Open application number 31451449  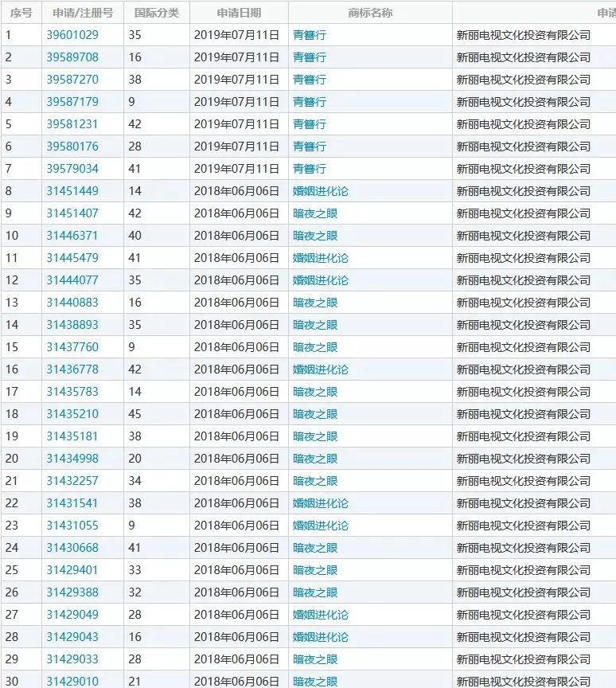pos(72,191)
